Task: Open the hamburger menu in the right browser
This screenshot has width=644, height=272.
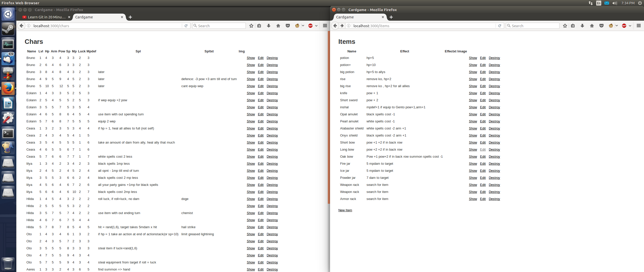Action: tap(638, 26)
